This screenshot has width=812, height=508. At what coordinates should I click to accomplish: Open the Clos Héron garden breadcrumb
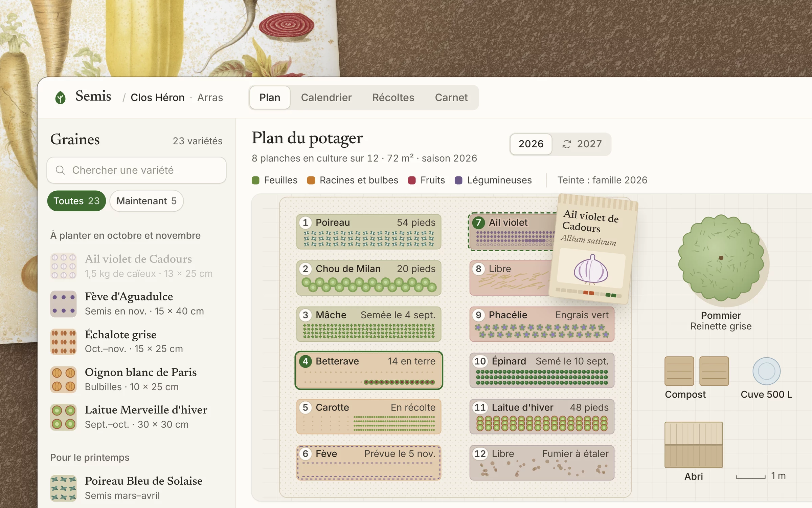click(x=158, y=98)
